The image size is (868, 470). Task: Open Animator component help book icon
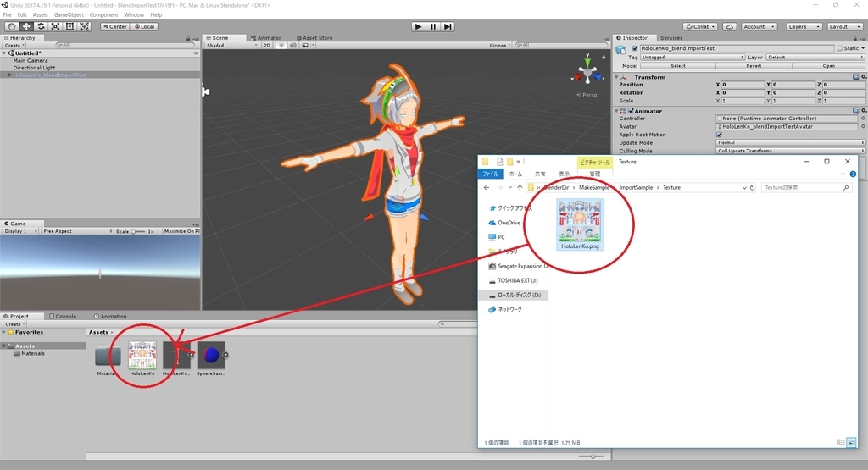coord(856,111)
